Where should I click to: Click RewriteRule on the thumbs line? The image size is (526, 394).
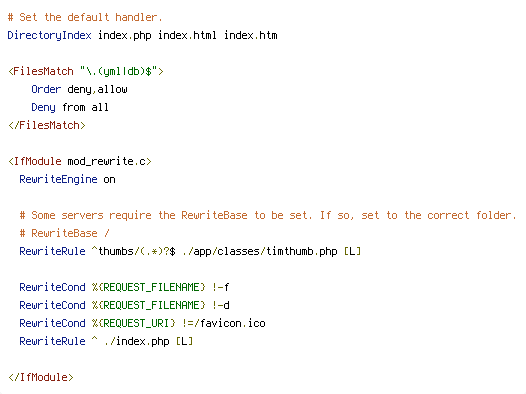tap(52, 251)
